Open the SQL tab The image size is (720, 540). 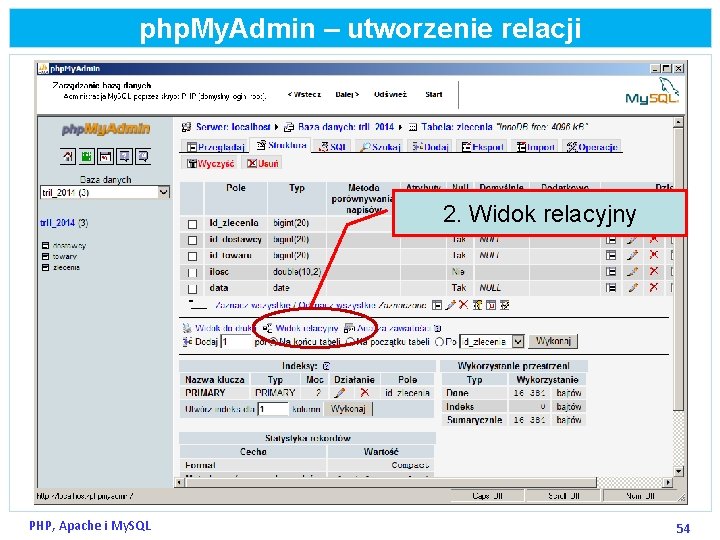click(x=332, y=147)
